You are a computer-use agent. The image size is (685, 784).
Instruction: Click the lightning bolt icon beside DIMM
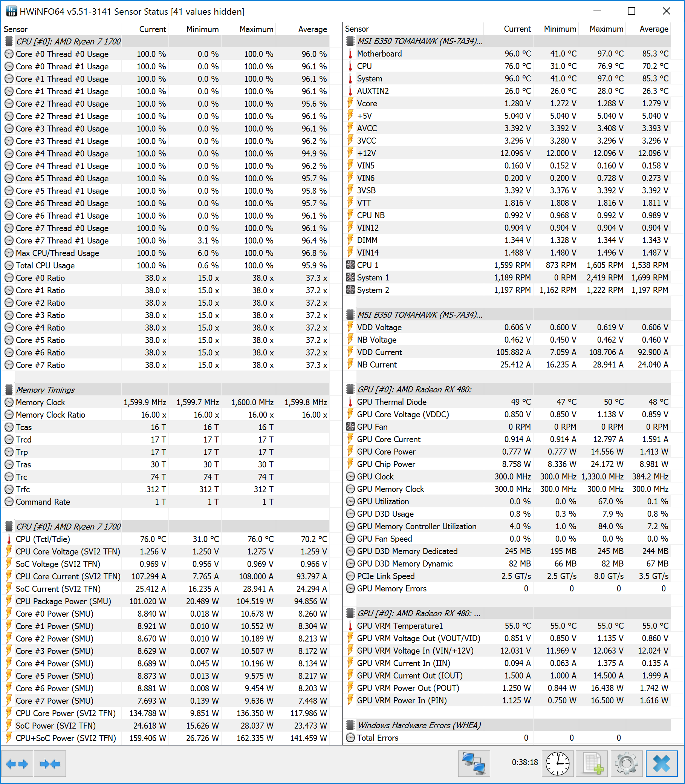click(x=350, y=240)
